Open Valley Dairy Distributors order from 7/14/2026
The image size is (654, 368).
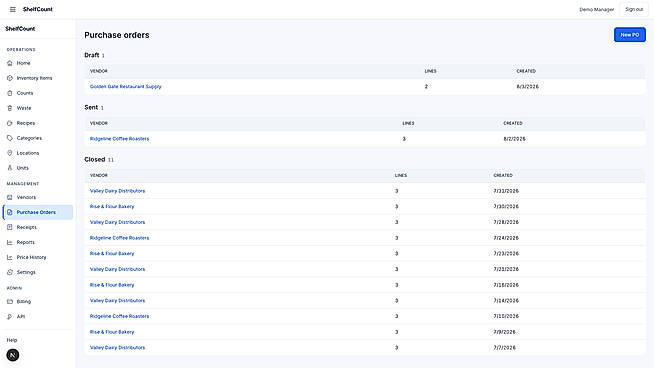[117, 300]
